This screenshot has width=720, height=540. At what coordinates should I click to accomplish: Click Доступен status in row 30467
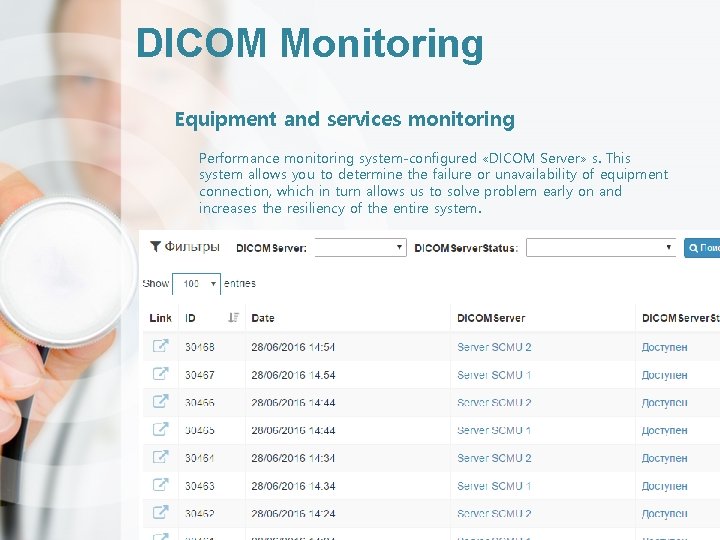[x=664, y=376]
